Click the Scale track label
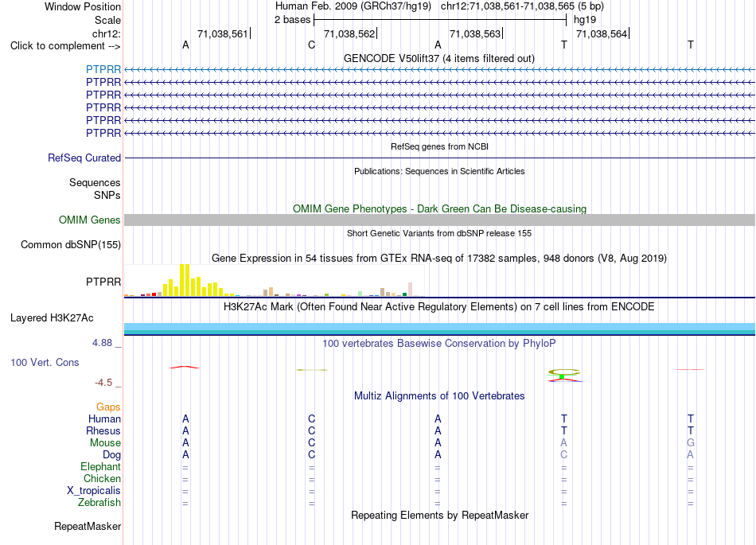The width and height of the screenshot is (756, 545). [x=107, y=20]
